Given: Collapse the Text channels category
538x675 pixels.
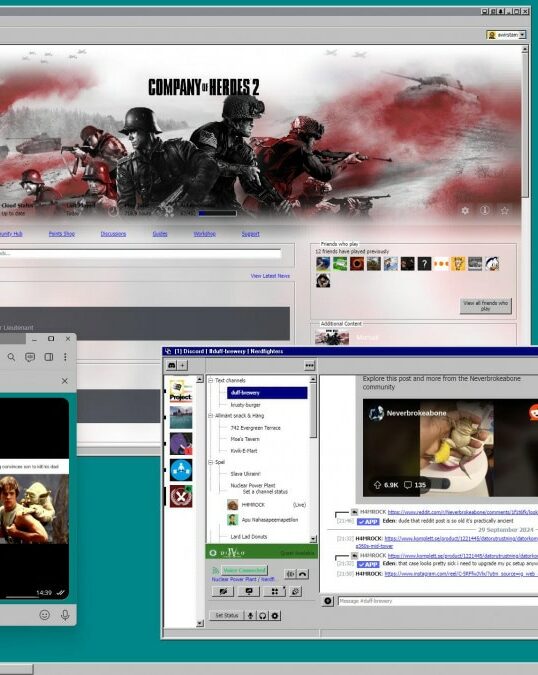Looking at the screenshot, I should [x=210, y=381].
